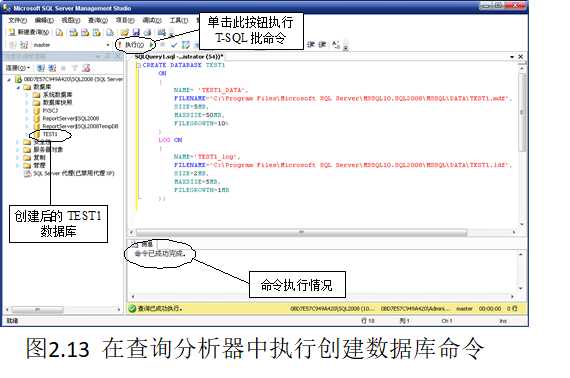Open the 查询 (Query) menu

coord(98,20)
